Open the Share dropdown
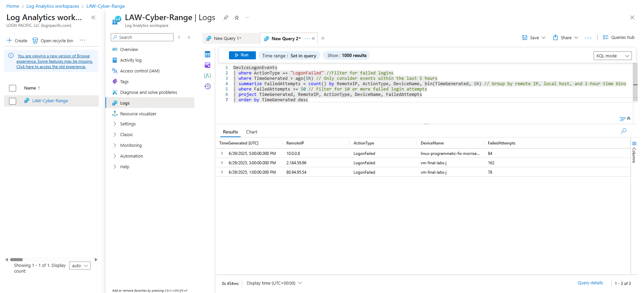The width and height of the screenshot is (644, 293). (x=566, y=38)
